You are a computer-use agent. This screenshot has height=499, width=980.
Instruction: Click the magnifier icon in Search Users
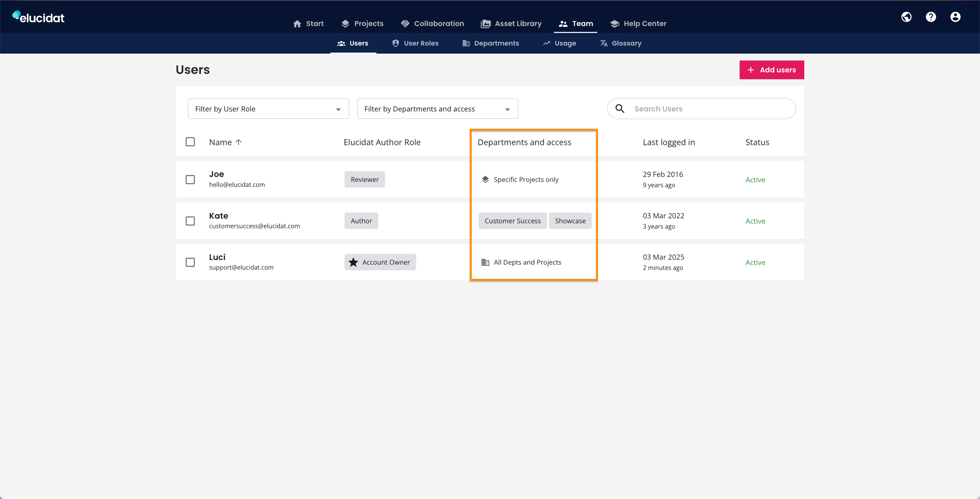[x=620, y=109]
